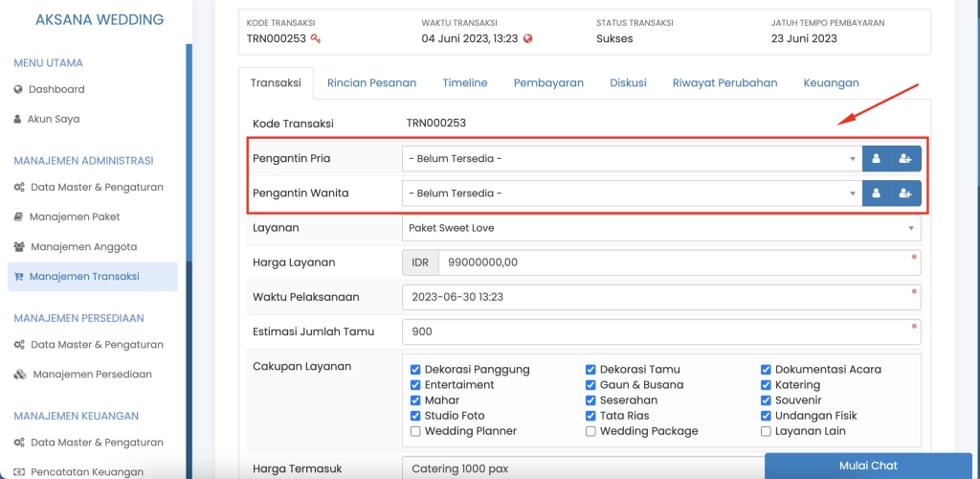Click the key icon beside TRN000253
This screenshot has height=479, width=980.
pos(316,39)
